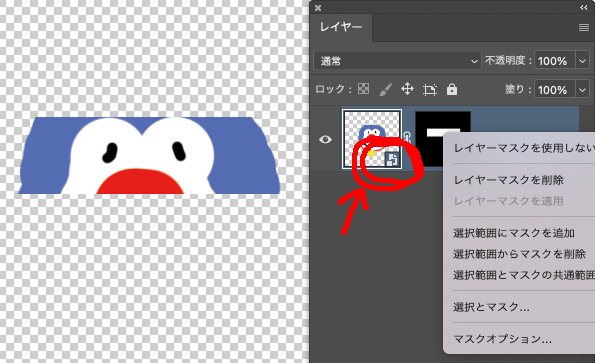Choose レイヤーマスクを使用しない from context menu
This screenshot has width=595, height=363.
coord(524,148)
